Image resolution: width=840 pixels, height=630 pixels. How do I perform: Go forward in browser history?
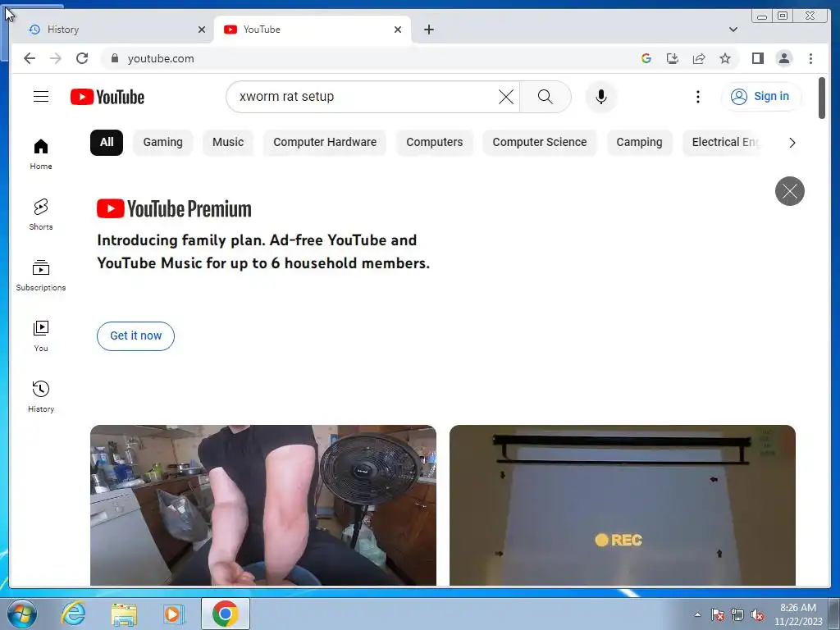[56, 58]
